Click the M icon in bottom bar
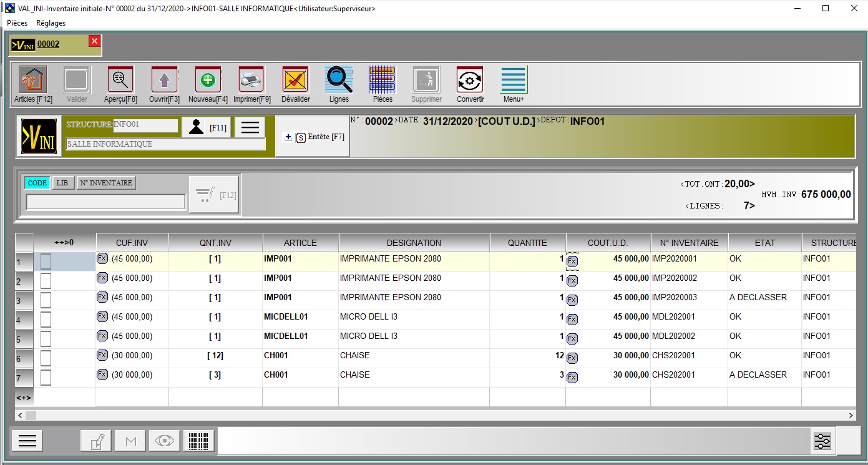This screenshot has height=465, width=868. coord(130,441)
